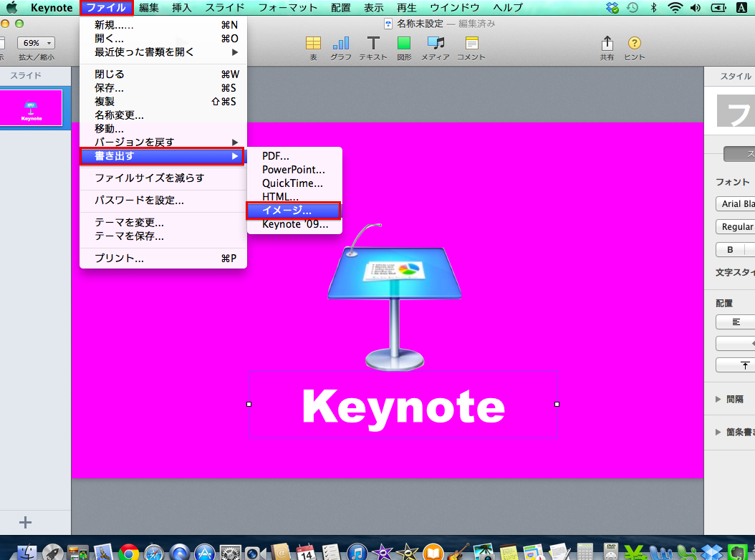
Task: Open the 再生 menu
Action: click(406, 7)
